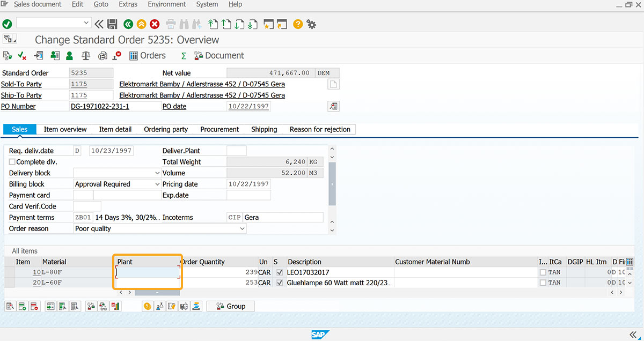Click the yellow Help question mark icon

click(298, 24)
